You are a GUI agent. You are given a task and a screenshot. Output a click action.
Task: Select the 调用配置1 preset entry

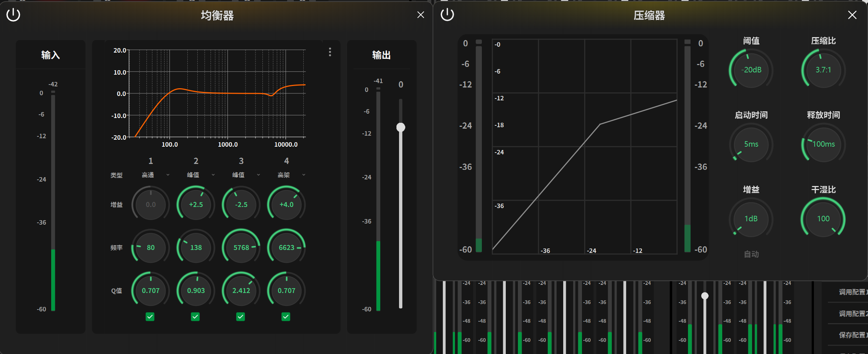click(851, 292)
